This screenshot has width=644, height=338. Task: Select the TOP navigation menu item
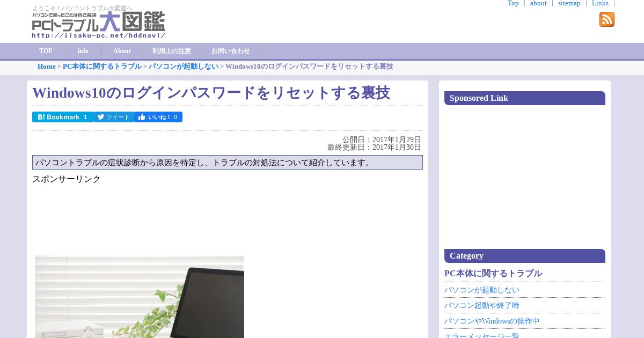(x=46, y=51)
